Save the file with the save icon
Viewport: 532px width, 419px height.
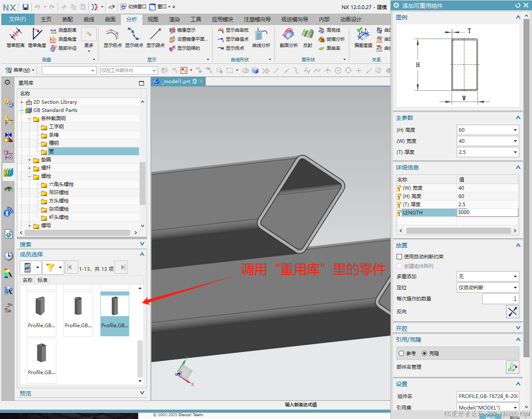(26, 7)
